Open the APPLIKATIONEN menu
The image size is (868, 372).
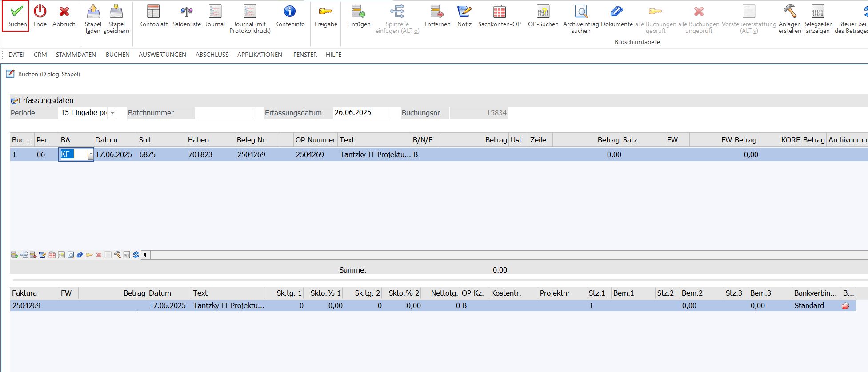[260, 55]
